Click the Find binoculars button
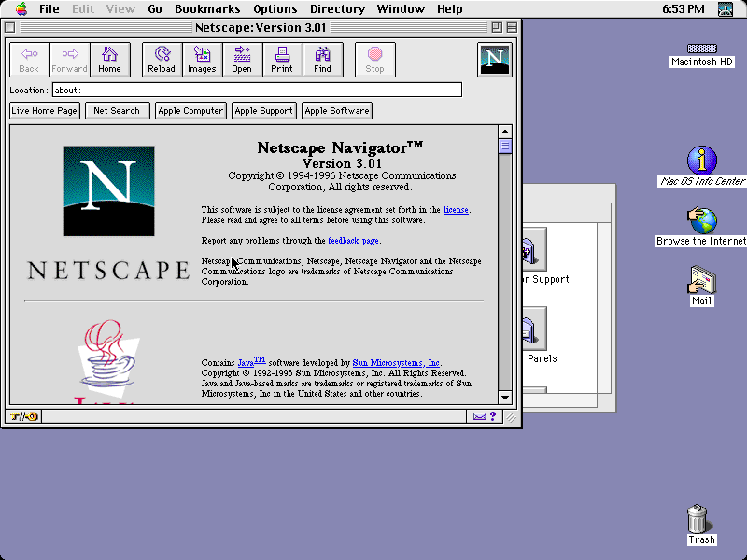This screenshot has height=560, width=747. coord(322,60)
